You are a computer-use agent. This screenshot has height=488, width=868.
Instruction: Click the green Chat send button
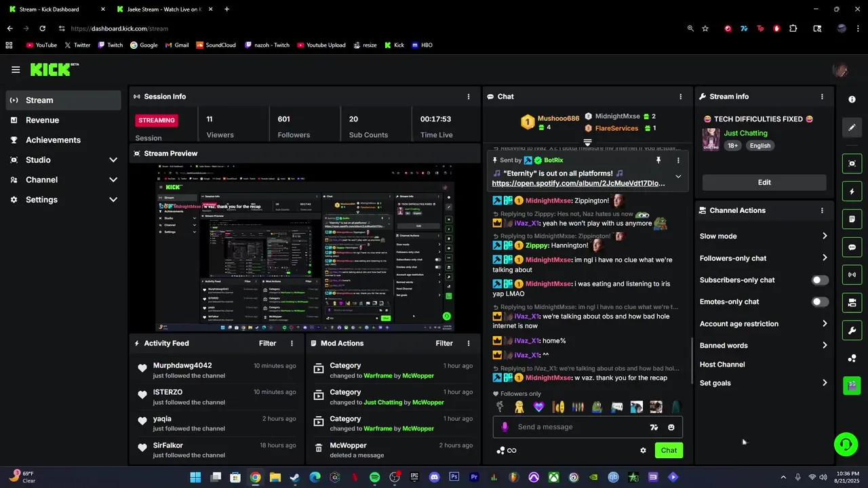point(669,450)
